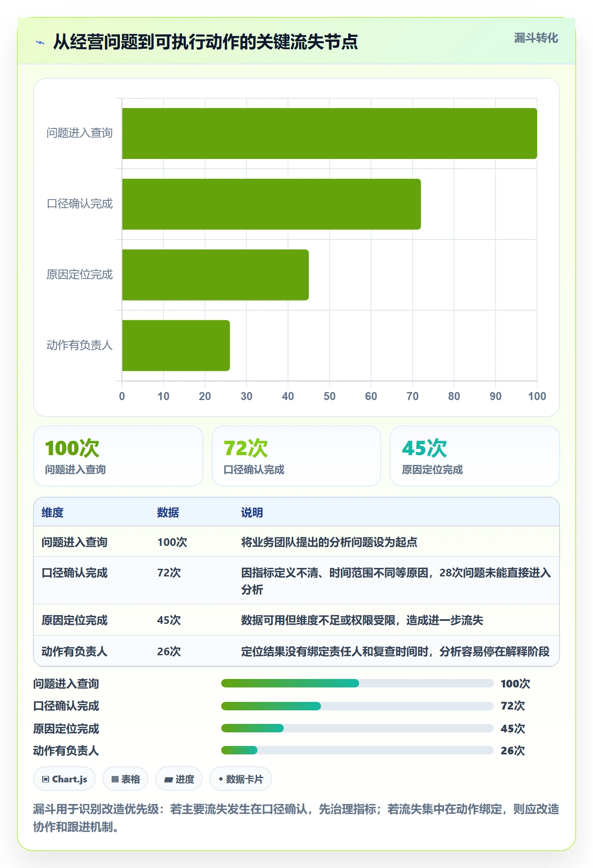The height and width of the screenshot is (868, 593).
Task: Click the 问题进入查询 progress bar
Action: (357, 683)
